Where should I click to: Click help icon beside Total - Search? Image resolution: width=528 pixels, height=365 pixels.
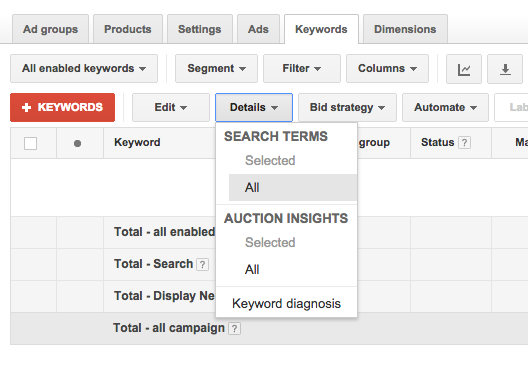pos(202,265)
